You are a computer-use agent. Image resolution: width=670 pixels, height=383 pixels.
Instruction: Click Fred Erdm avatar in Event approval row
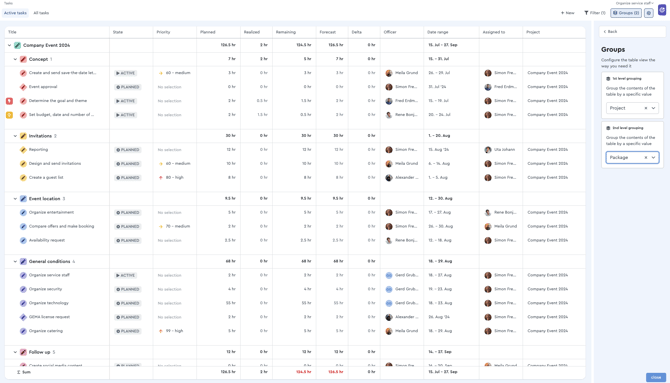[x=488, y=87]
